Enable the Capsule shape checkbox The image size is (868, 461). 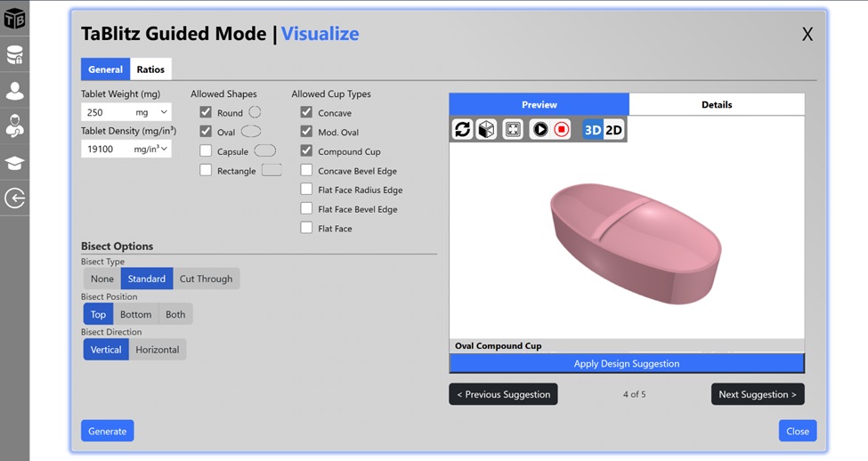[x=206, y=151]
